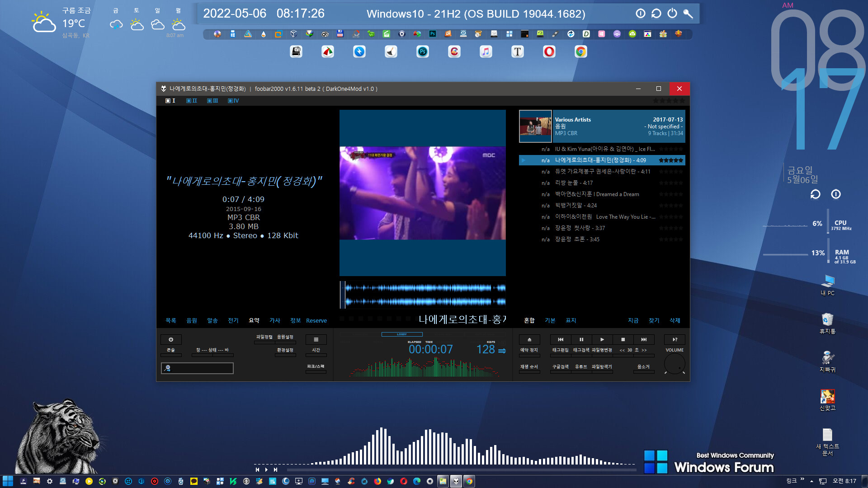Rate the 나에게로의초대 playlist row's stars

(671, 160)
